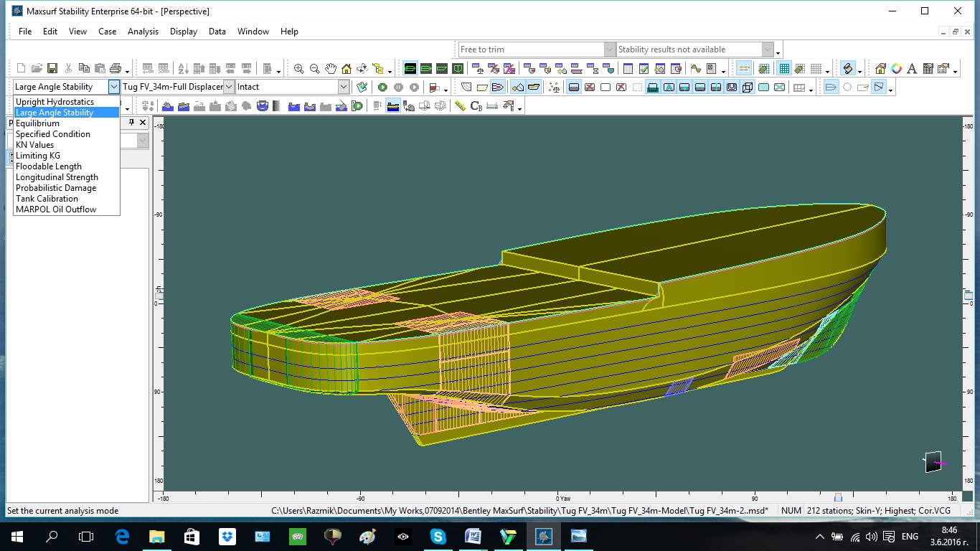
Task: Toggle the wireframe cube display button
Action: [x=748, y=88]
